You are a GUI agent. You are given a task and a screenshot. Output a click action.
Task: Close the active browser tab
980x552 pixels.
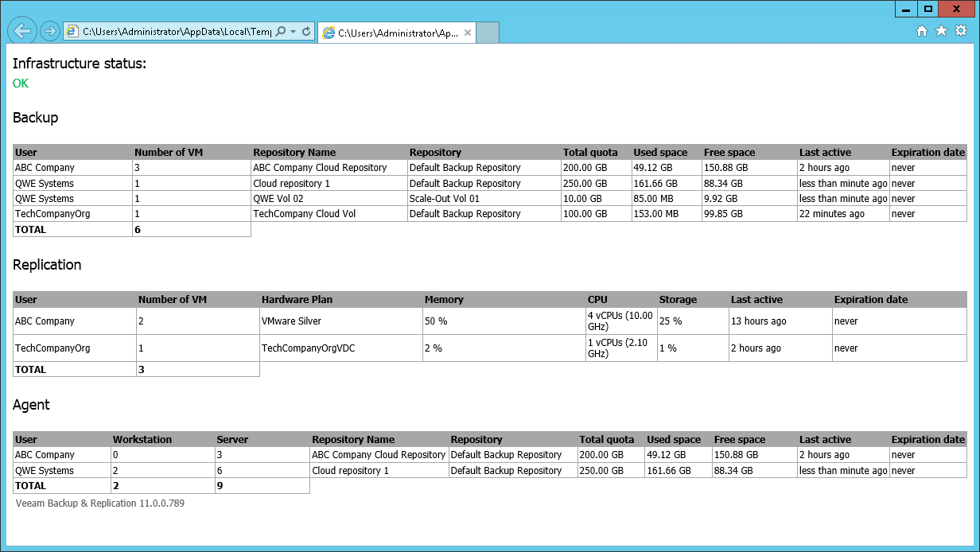[x=468, y=33]
